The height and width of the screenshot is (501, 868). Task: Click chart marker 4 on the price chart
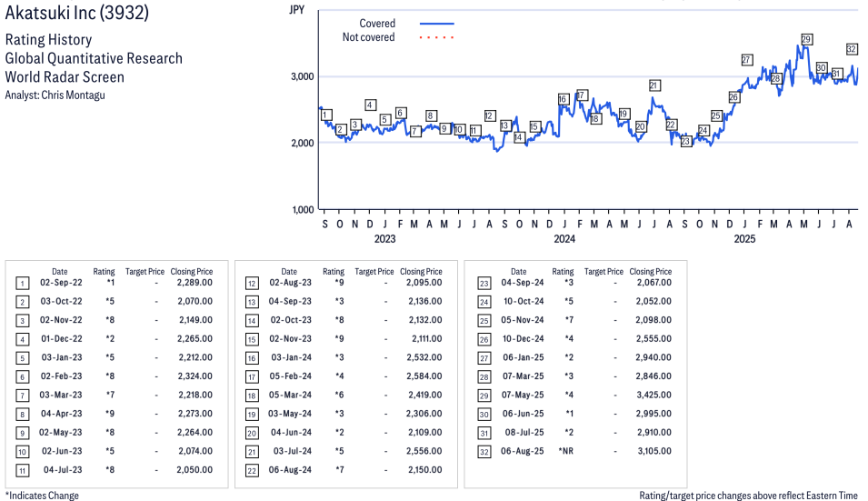coord(370,105)
